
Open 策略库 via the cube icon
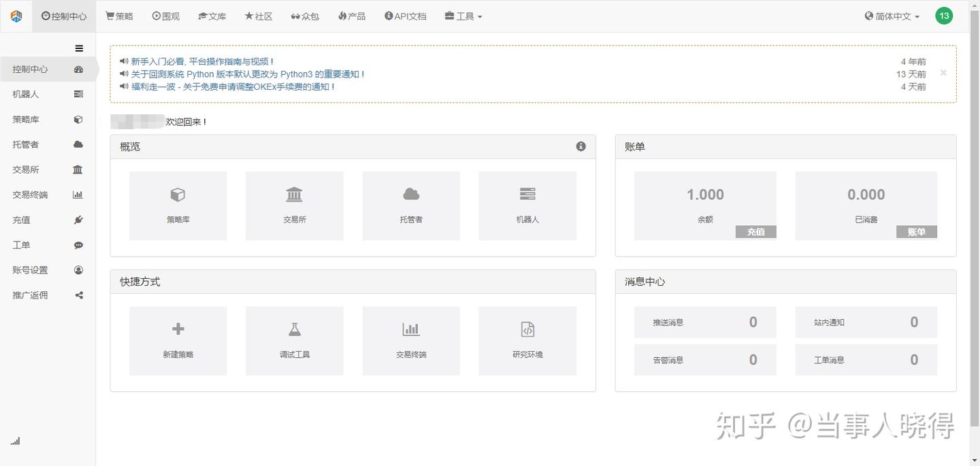pyautogui.click(x=78, y=119)
